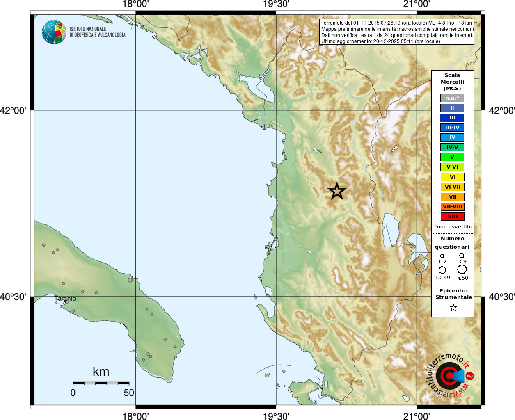Click the Taranto city label
This screenshot has width=515, height=420.
point(65,299)
